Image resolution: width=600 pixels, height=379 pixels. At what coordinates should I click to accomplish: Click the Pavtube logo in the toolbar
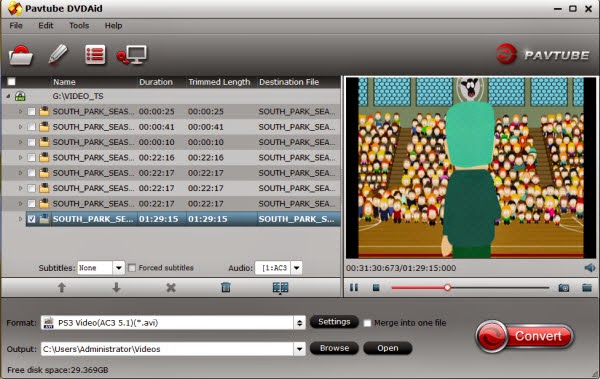(x=543, y=54)
